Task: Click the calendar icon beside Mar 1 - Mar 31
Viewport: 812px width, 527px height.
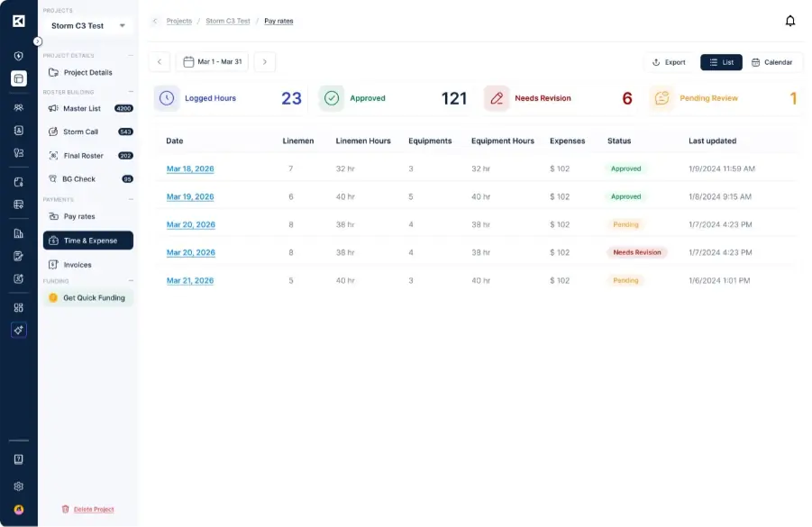Action: (x=188, y=61)
